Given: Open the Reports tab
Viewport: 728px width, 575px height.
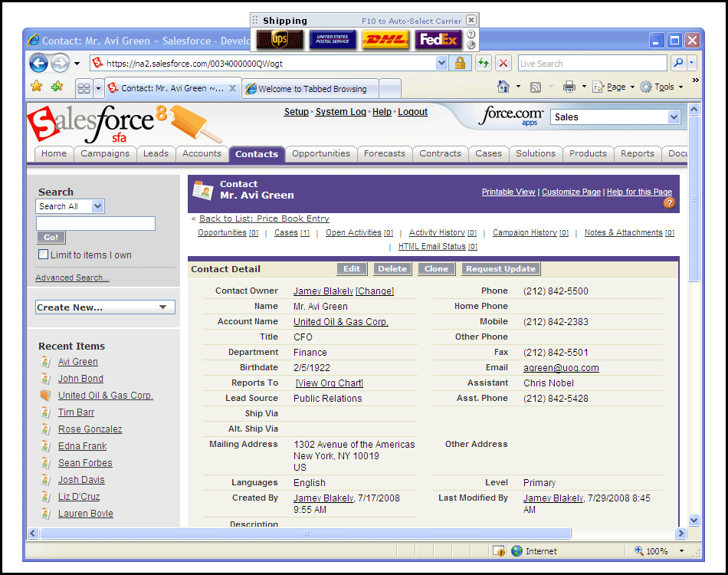Looking at the screenshot, I should click(638, 154).
